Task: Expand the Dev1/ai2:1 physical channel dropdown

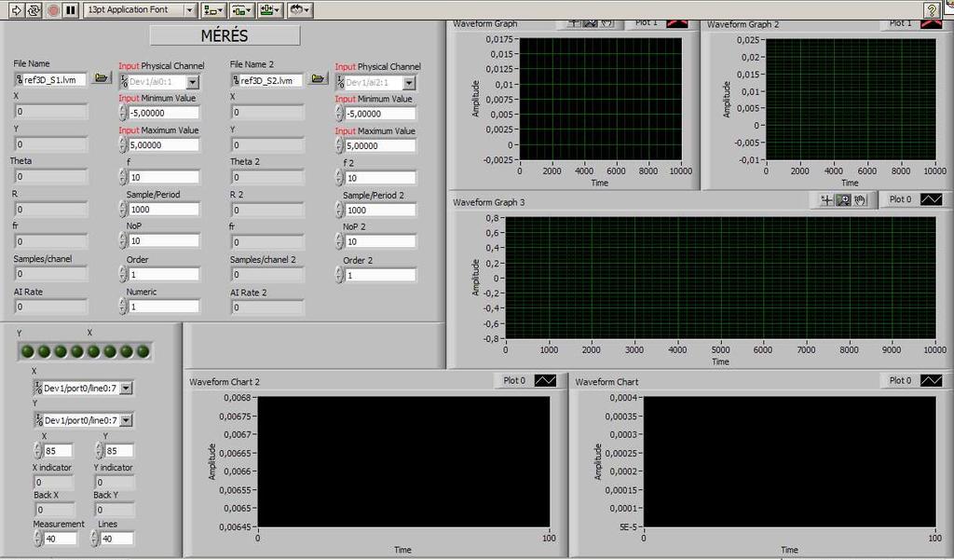Action: (x=409, y=83)
